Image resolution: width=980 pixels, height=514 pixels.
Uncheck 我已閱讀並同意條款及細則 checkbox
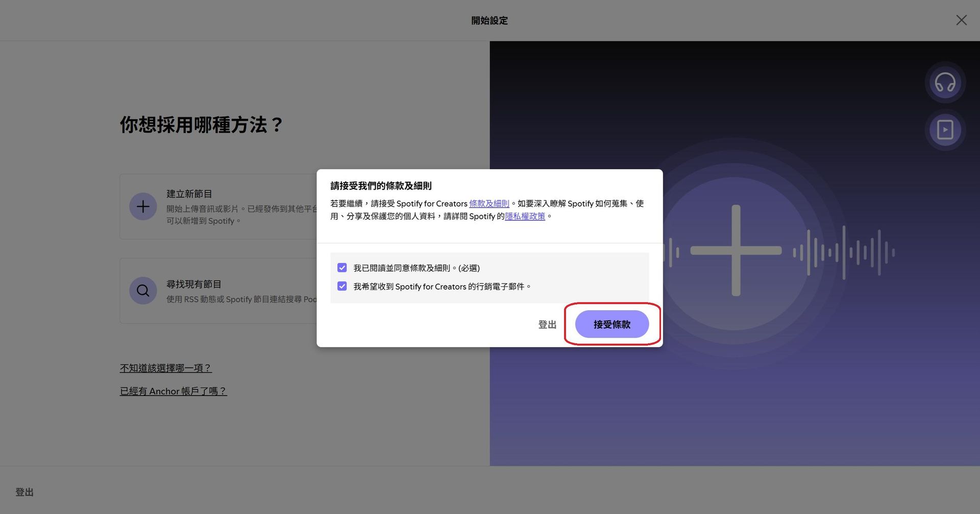tap(342, 268)
